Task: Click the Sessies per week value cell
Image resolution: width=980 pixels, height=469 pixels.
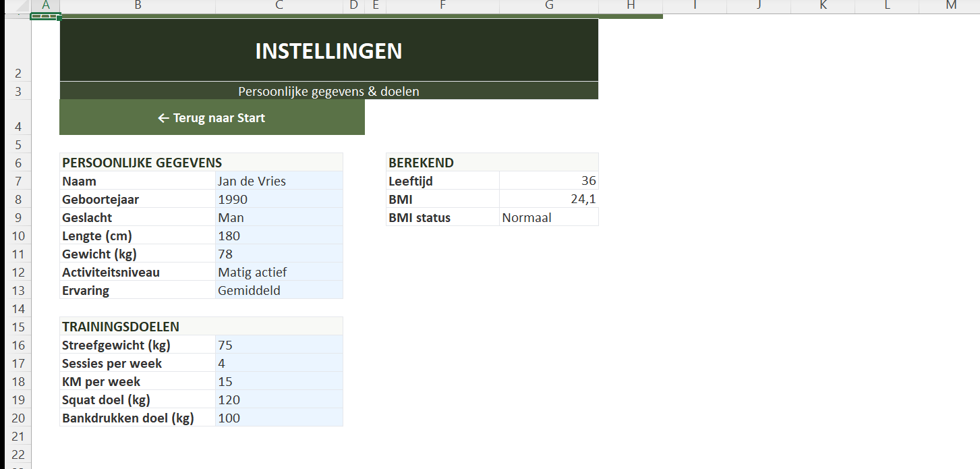Action: [x=279, y=363]
